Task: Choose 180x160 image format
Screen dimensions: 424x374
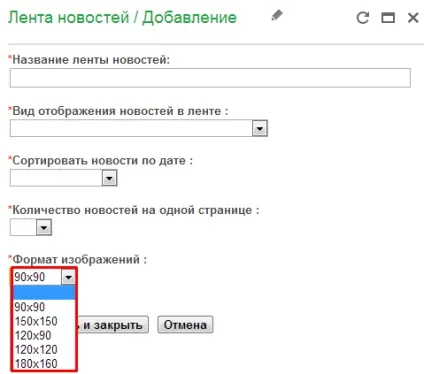Action: [44, 364]
